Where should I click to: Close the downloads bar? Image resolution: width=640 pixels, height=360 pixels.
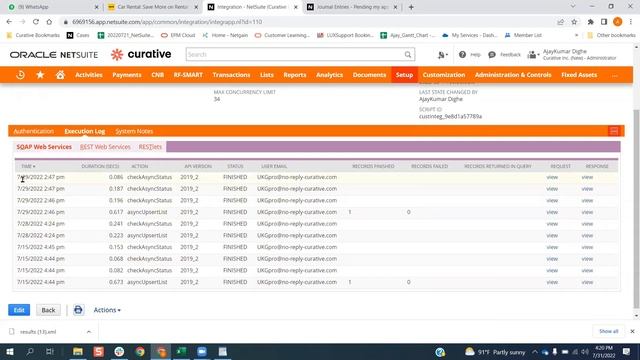tap(632, 331)
